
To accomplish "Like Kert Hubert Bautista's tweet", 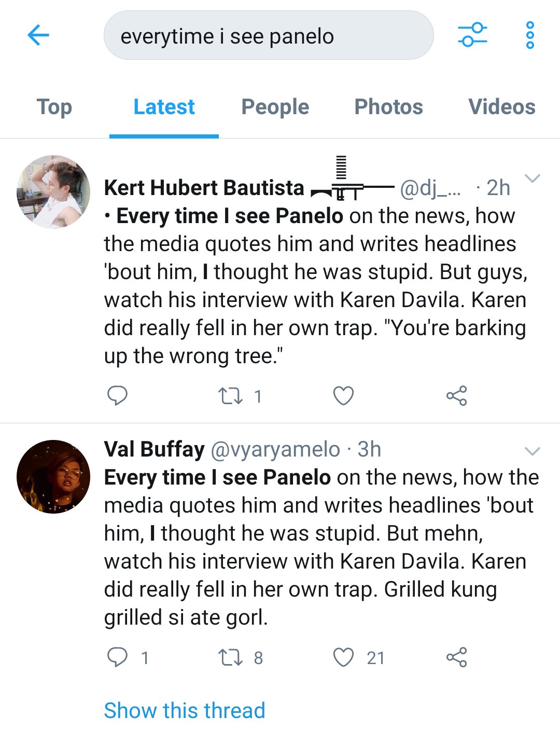I will pos(343,396).
